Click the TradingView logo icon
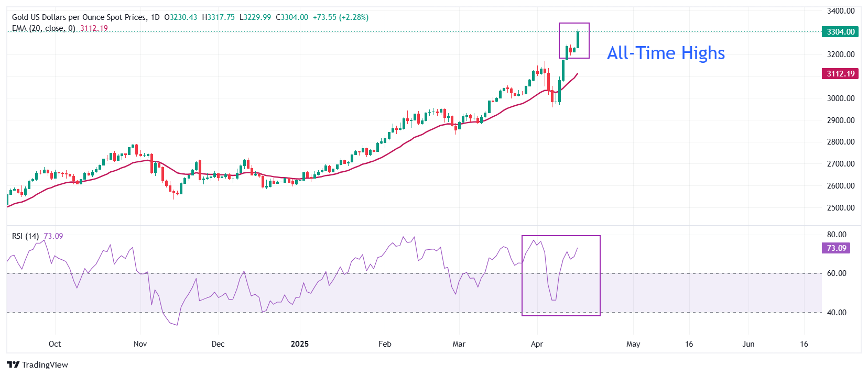 pos(13,365)
